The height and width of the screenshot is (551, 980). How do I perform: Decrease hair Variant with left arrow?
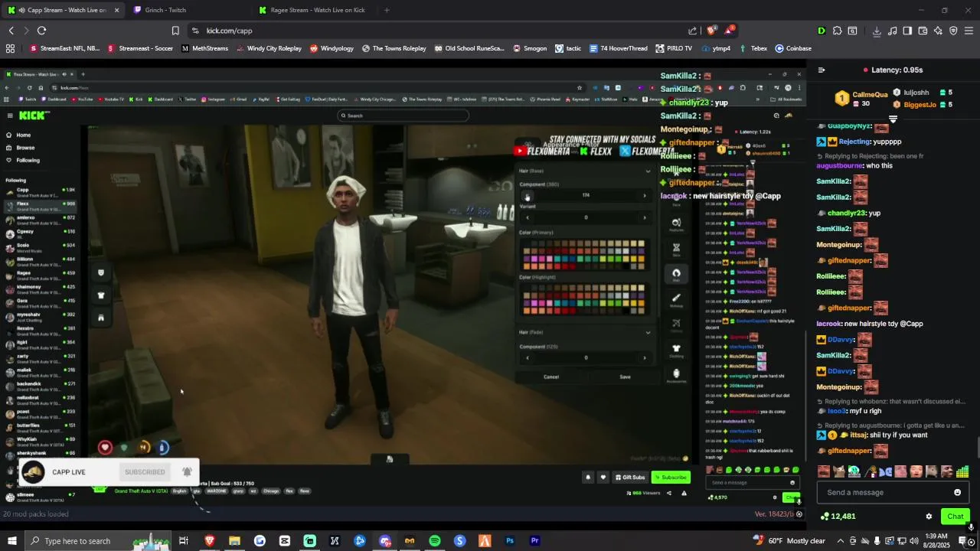(x=527, y=217)
